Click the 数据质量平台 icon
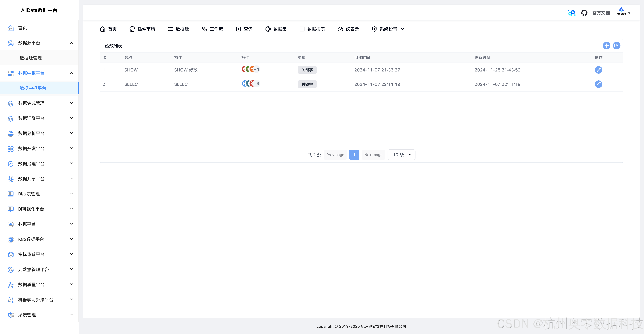The height and width of the screenshot is (334, 644). (10, 285)
